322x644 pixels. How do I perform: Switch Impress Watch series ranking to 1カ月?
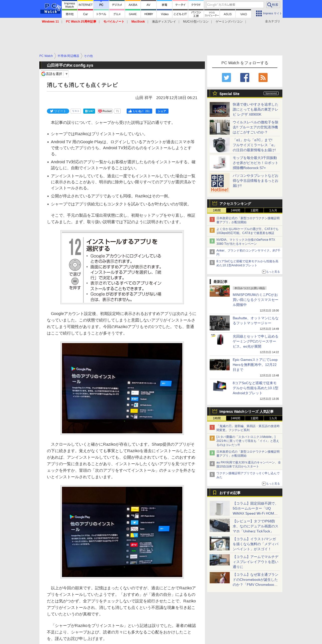coord(273,418)
